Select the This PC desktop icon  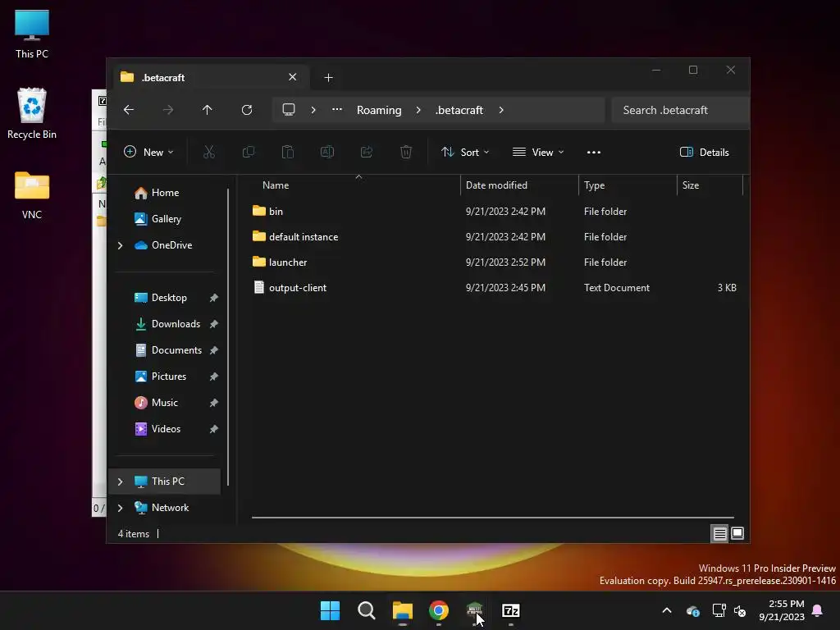(x=32, y=34)
